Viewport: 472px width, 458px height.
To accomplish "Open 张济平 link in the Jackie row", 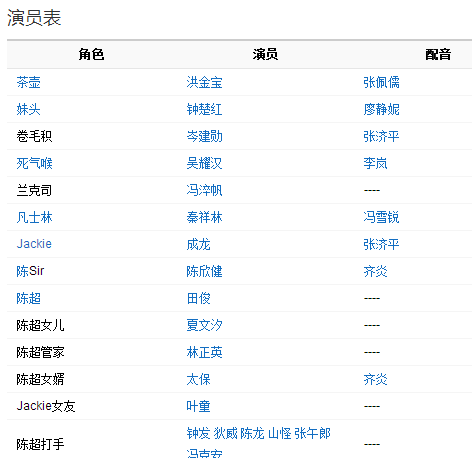I will pos(381,244).
